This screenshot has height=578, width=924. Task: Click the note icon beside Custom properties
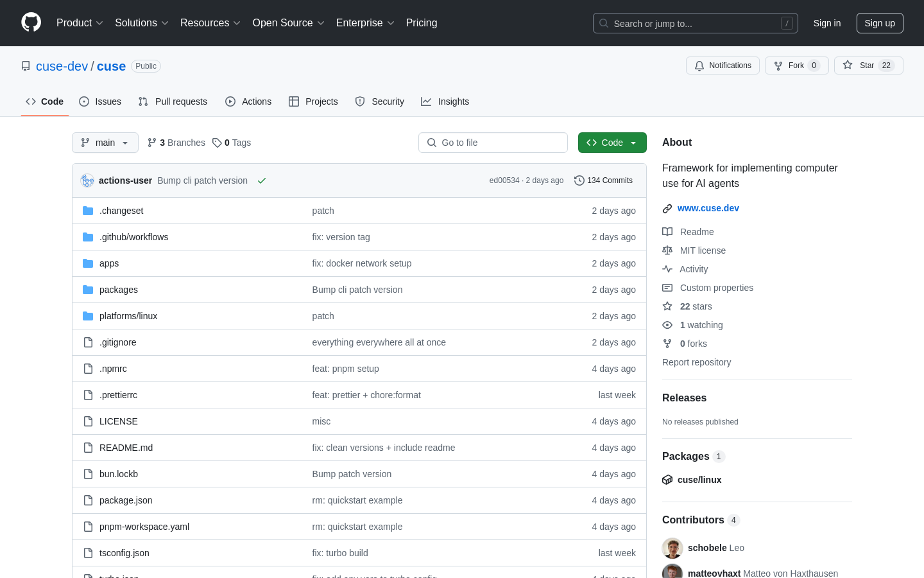[x=667, y=288]
